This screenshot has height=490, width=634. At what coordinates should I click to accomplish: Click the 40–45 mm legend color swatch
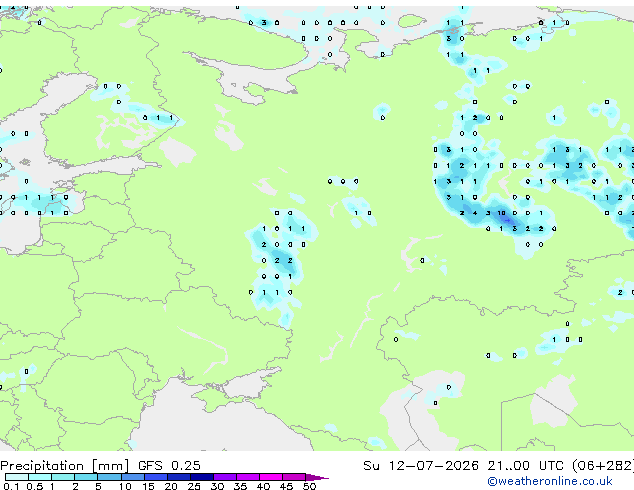(x=271, y=477)
